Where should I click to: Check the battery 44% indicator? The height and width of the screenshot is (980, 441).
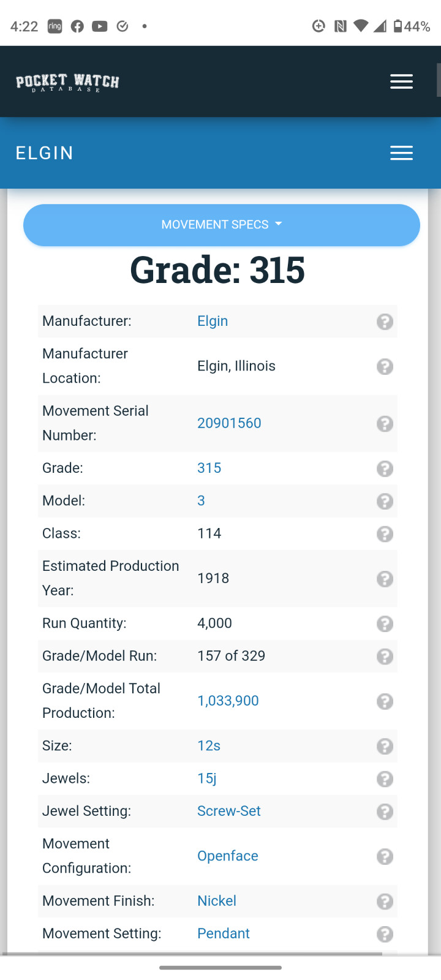tap(412, 26)
